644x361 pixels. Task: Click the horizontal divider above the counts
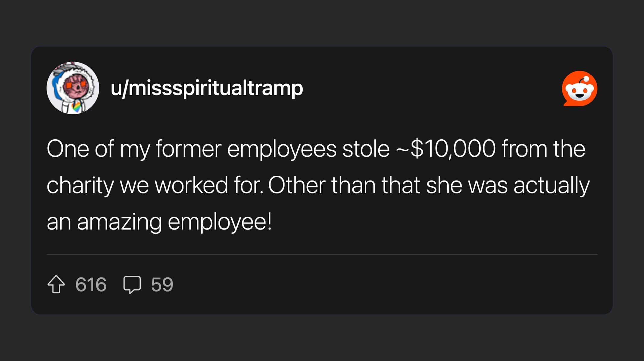pyautogui.click(x=322, y=254)
